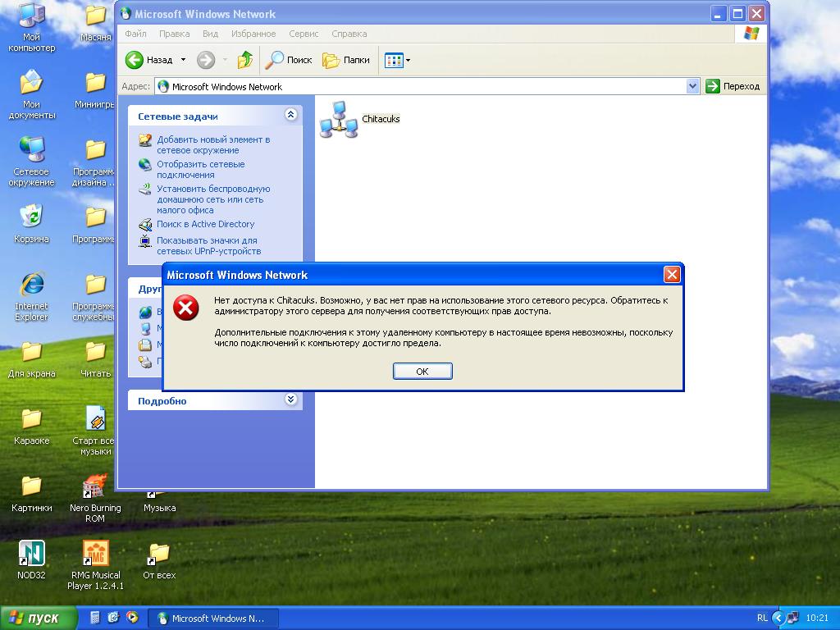Click OK in the error dialog
840x630 pixels.
(422, 372)
